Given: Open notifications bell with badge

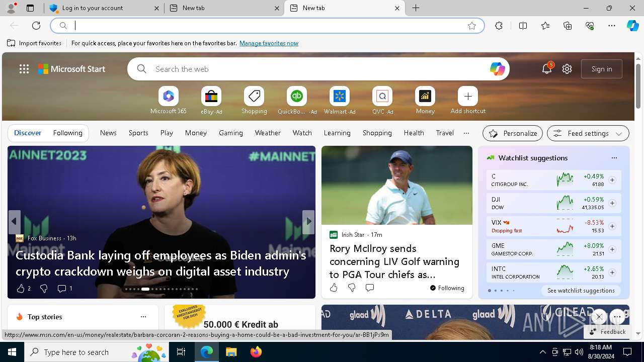Looking at the screenshot, I should point(547,69).
